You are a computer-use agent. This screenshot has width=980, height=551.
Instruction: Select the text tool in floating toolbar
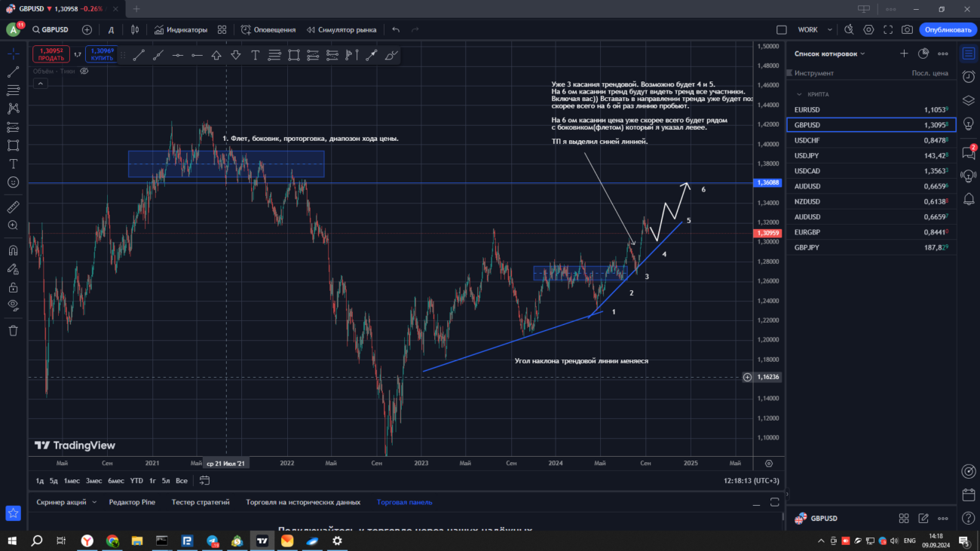[x=256, y=55]
